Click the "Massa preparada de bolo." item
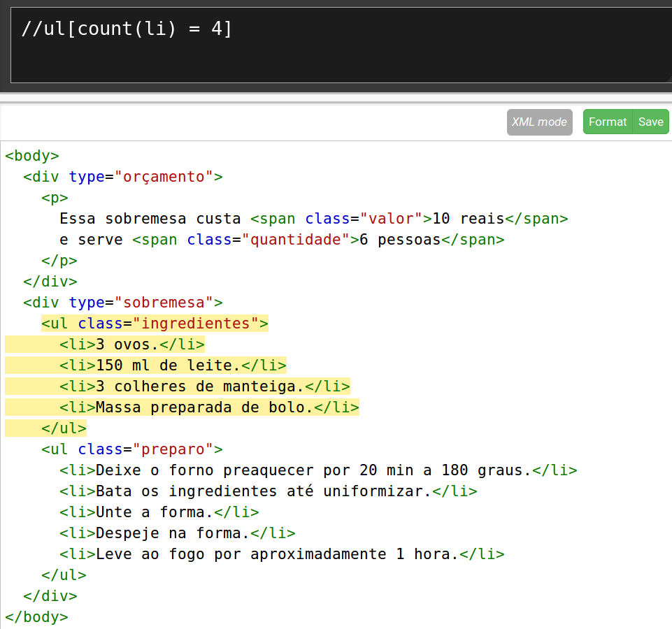 (x=204, y=407)
